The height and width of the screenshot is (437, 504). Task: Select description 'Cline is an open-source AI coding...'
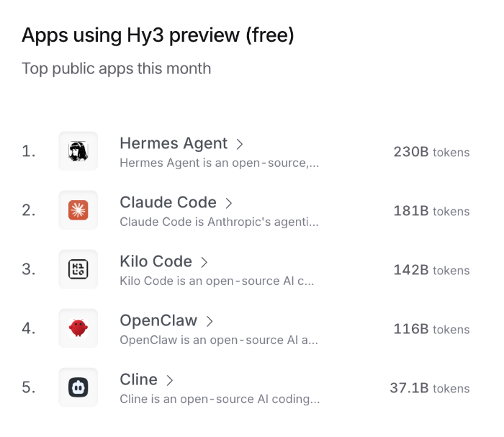click(220, 399)
